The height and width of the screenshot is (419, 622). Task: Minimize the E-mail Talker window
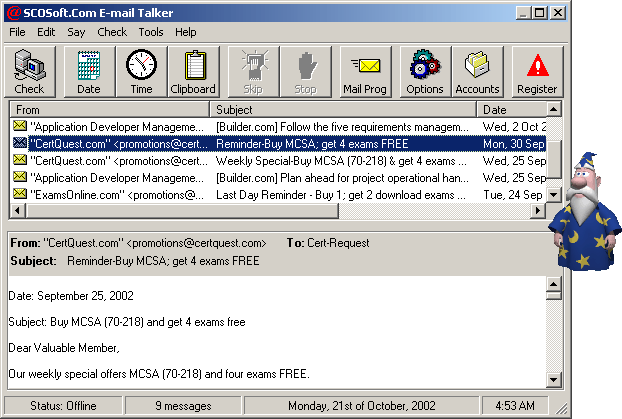pos(523,13)
